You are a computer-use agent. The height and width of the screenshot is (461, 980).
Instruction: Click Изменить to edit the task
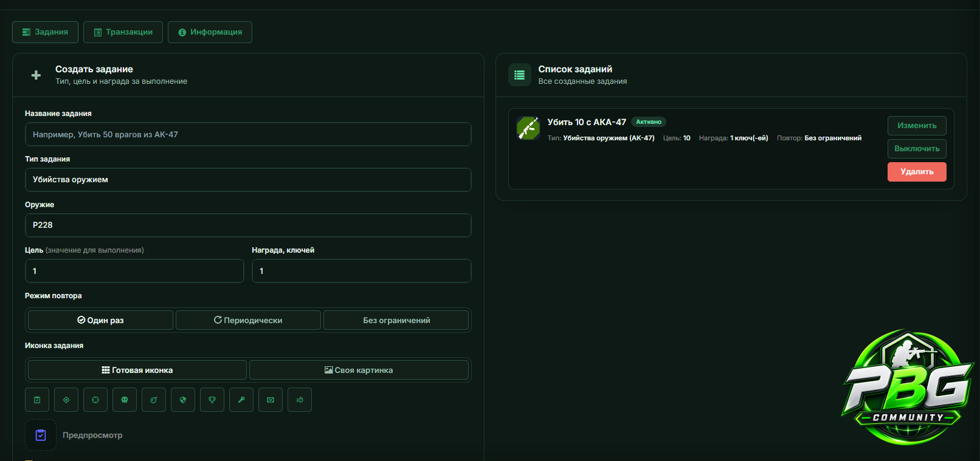point(917,126)
